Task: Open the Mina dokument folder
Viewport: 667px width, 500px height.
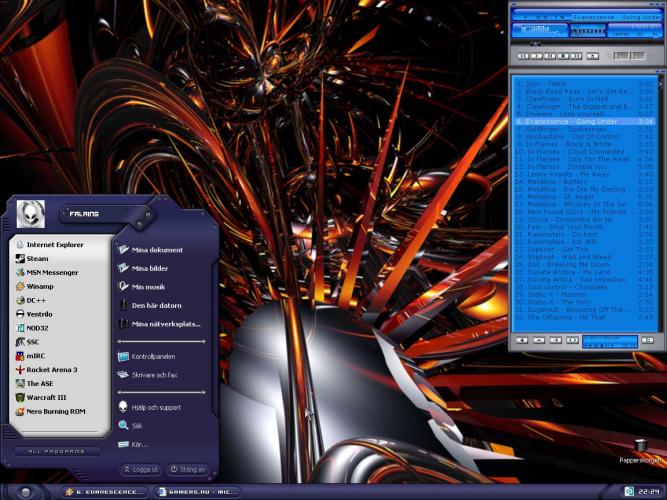Action: (x=156, y=250)
